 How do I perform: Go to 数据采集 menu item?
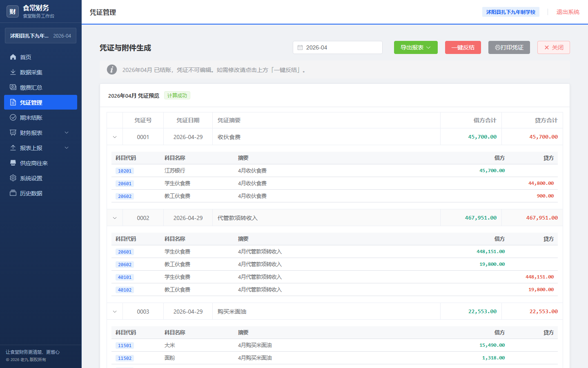tap(40, 72)
